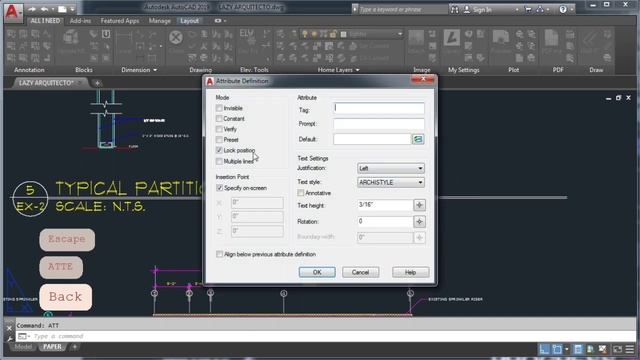Enable the Annotative checkbox
Screen dimensions: 640x360
[x=301, y=193]
